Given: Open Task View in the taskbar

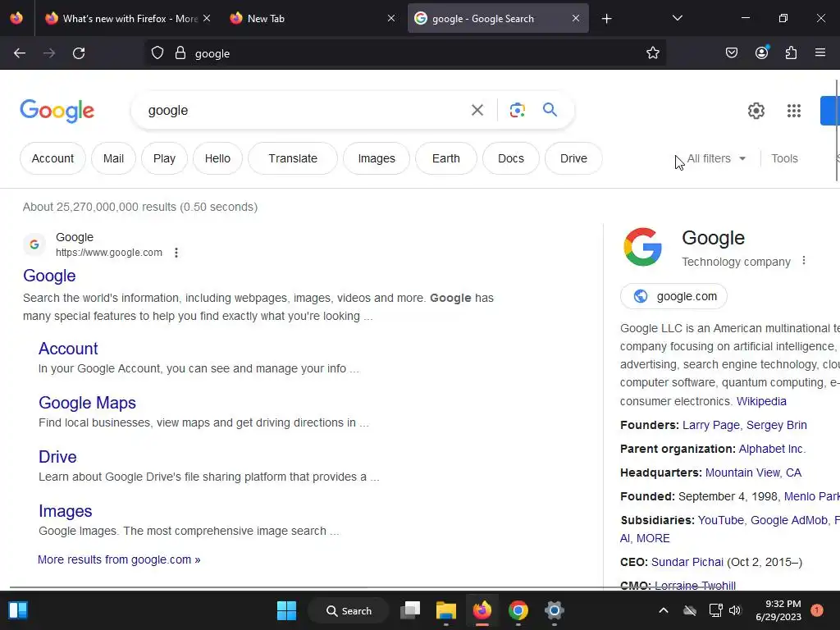Looking at the screenshot, I should point(411,610).
